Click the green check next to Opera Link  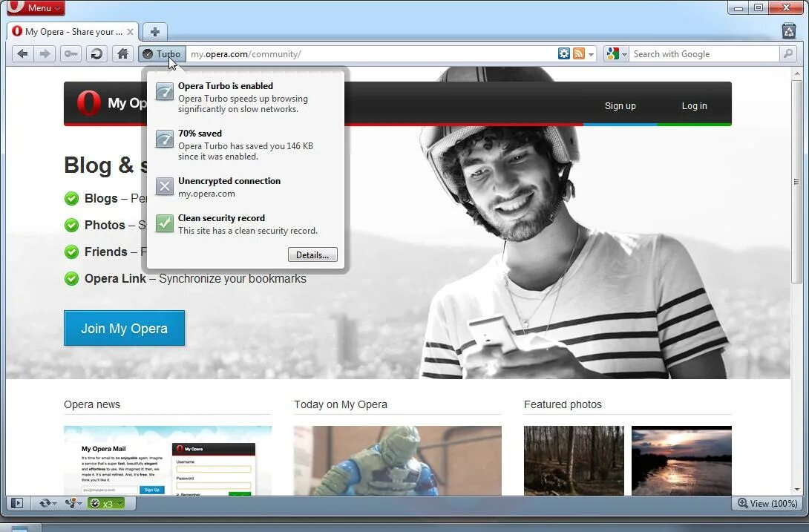coord(71,279)
